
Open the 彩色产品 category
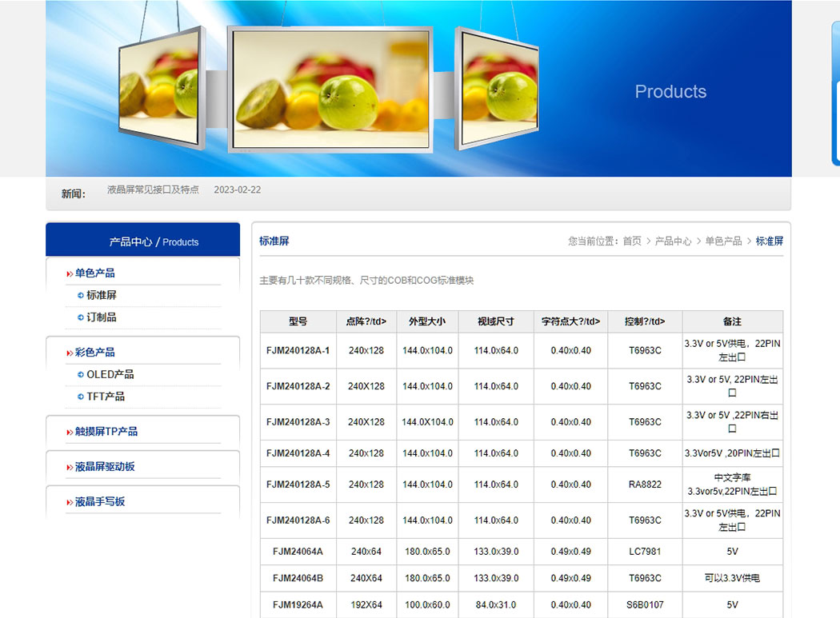click(95, 353)
